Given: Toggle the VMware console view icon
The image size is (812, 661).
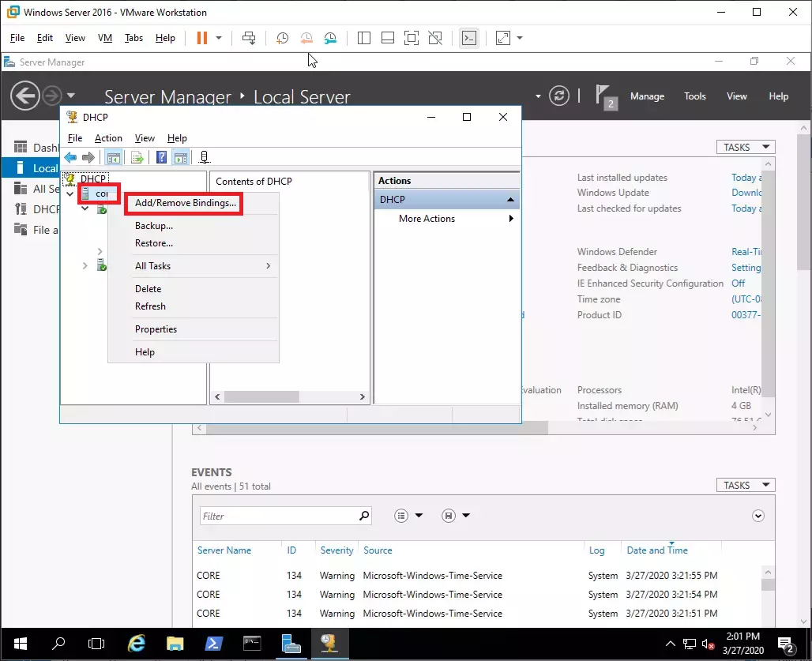Looking at the screenshot, I should 469,38.
